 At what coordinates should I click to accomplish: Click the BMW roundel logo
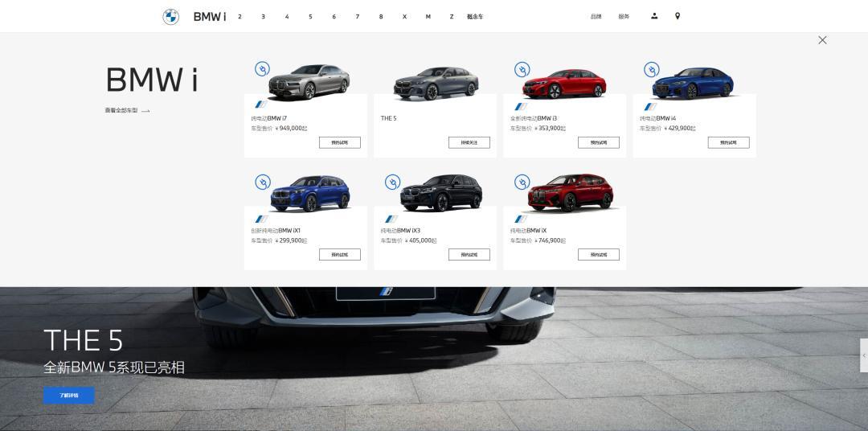coord(170,17)
